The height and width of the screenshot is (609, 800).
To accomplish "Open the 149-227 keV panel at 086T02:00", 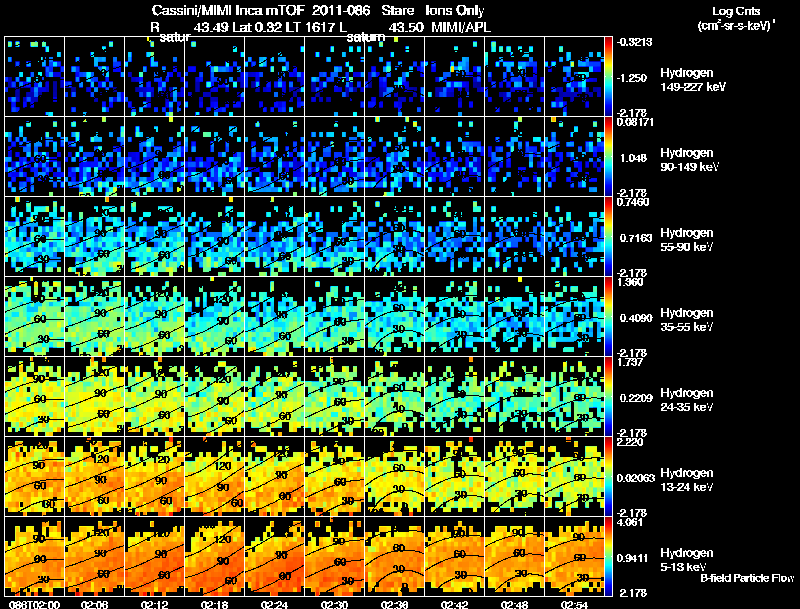I will point(34,77).
